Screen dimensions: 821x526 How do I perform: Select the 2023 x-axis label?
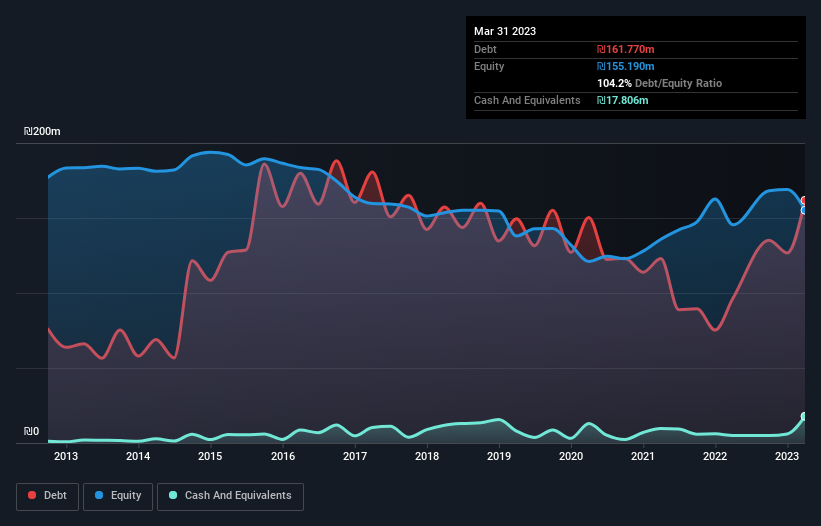[x=787, y=456]
